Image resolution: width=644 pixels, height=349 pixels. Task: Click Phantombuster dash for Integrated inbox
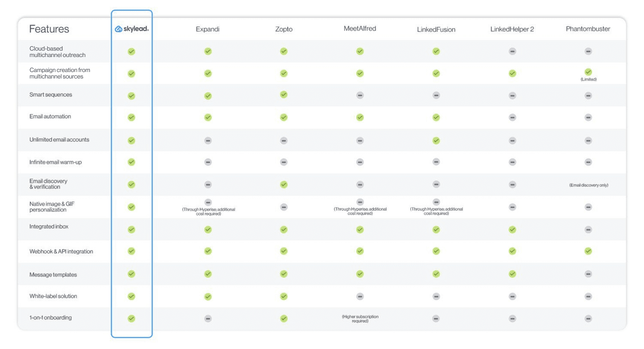(588, 229)
